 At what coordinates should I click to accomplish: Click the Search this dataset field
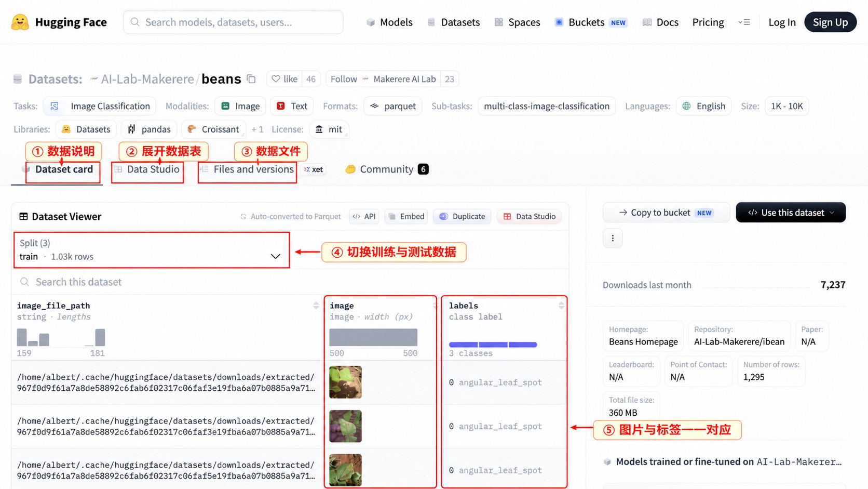click(290, 282)
